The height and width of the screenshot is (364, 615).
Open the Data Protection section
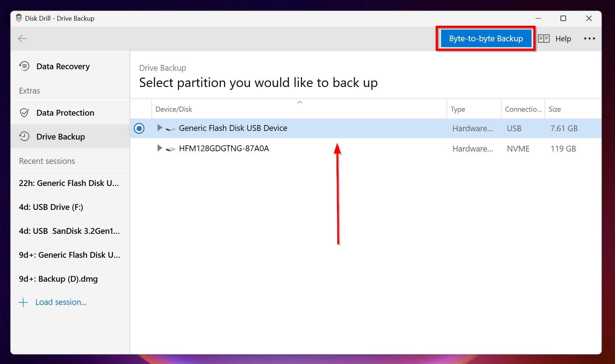tap(70, 113)
